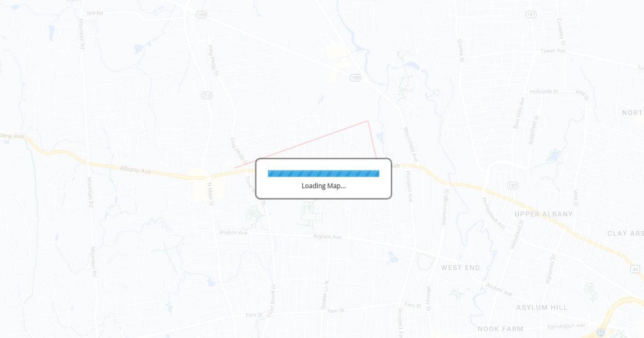Click the 187 shield above Upper Albany

pos(513,185)
